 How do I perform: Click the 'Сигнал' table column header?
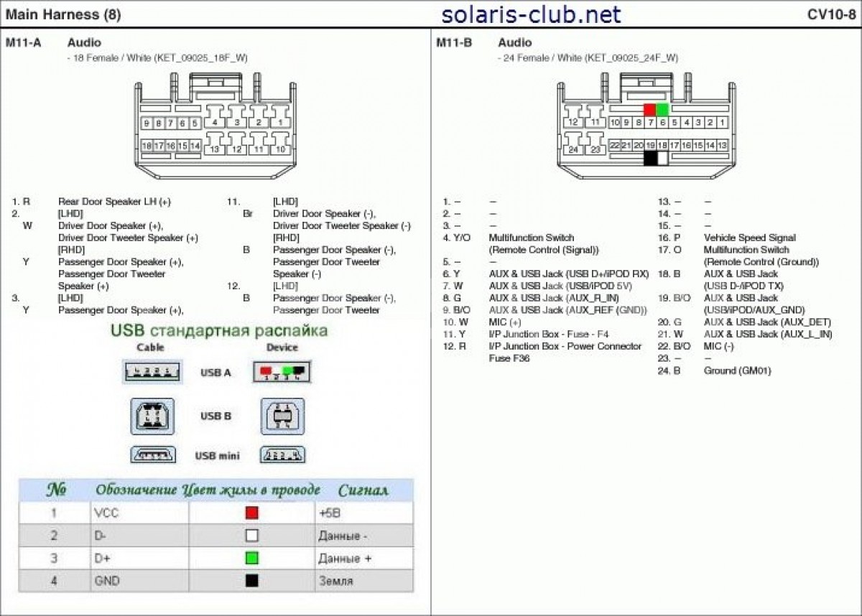coord(363,490)
